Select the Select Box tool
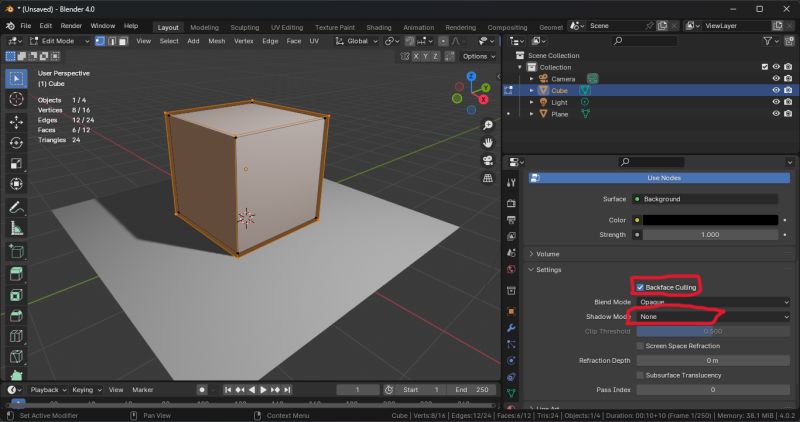The width and height of the screenshot is (800, 422). [x=16, y=79]
